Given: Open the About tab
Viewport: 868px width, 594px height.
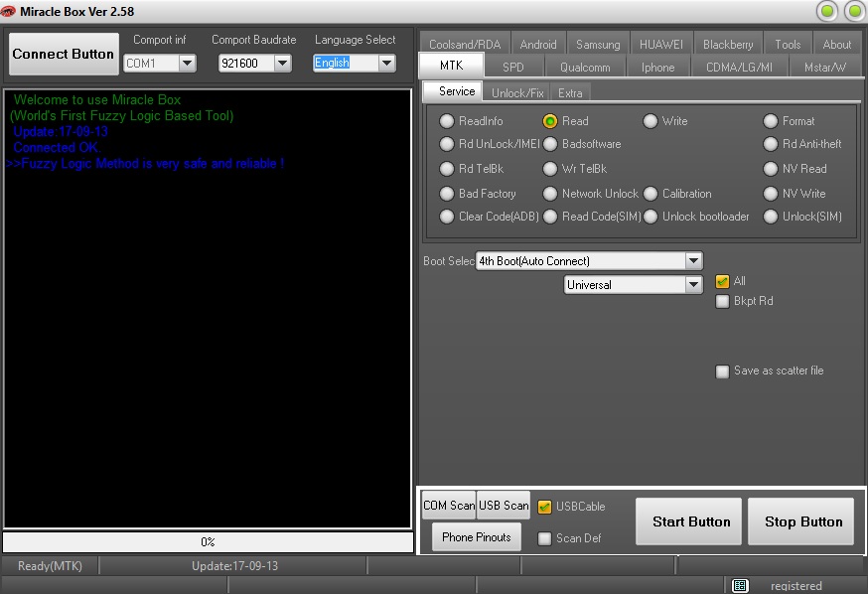Looking at the screenshot, I should (837, 45).
